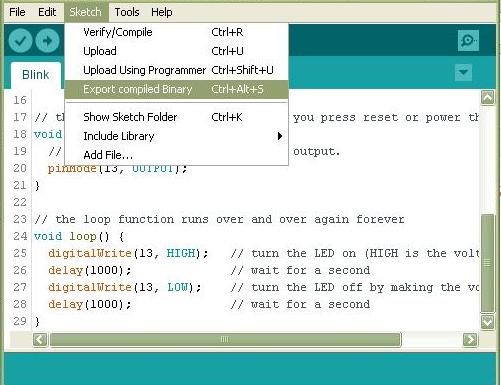
Task: Click the vertical scrollbar down arrow
Action: (x=487, y=322)
